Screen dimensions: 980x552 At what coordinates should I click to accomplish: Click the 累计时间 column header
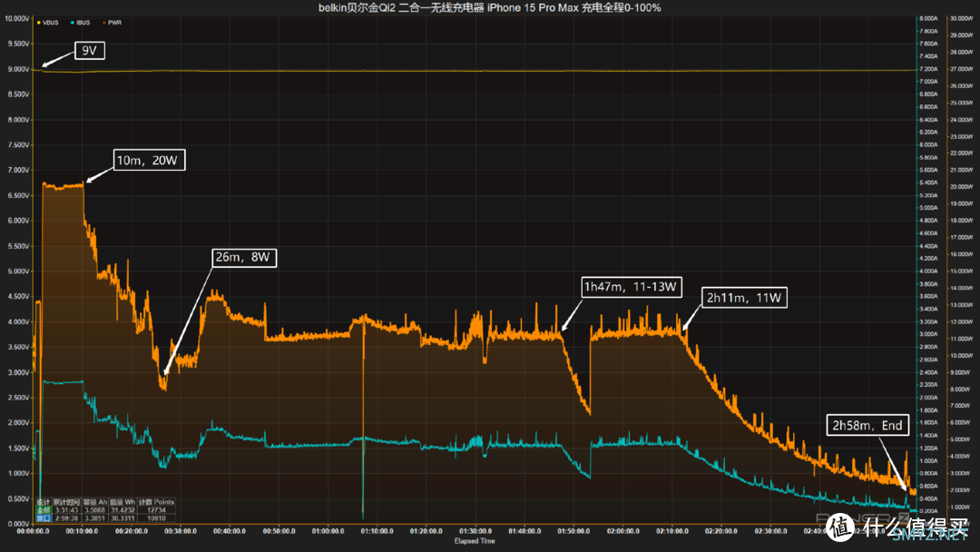click(67, 502)
